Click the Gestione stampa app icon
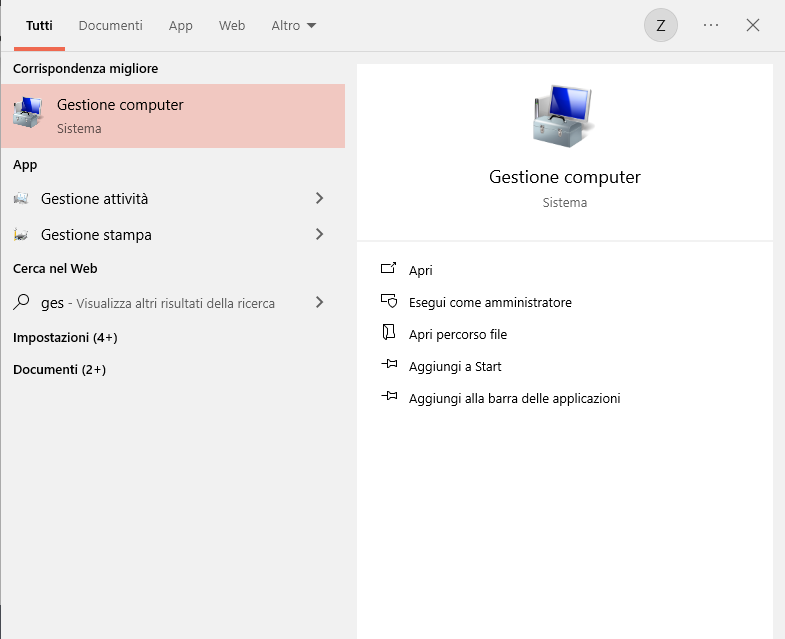Screen dimensions: 785x639 (x=21, y=235)
